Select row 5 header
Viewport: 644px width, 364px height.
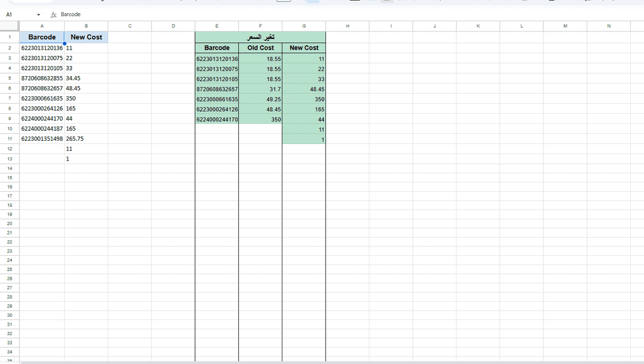[x=9, y=79]
